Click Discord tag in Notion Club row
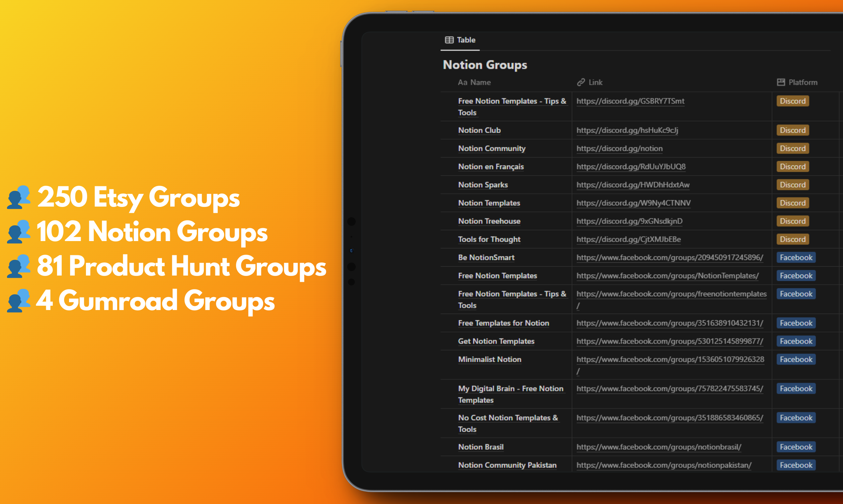 click(793, 130)
